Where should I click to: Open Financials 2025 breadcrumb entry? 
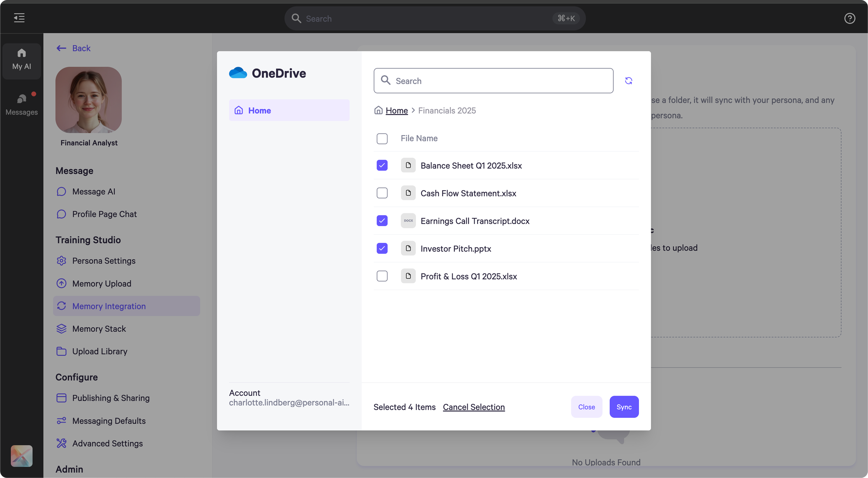click(446, 110)
